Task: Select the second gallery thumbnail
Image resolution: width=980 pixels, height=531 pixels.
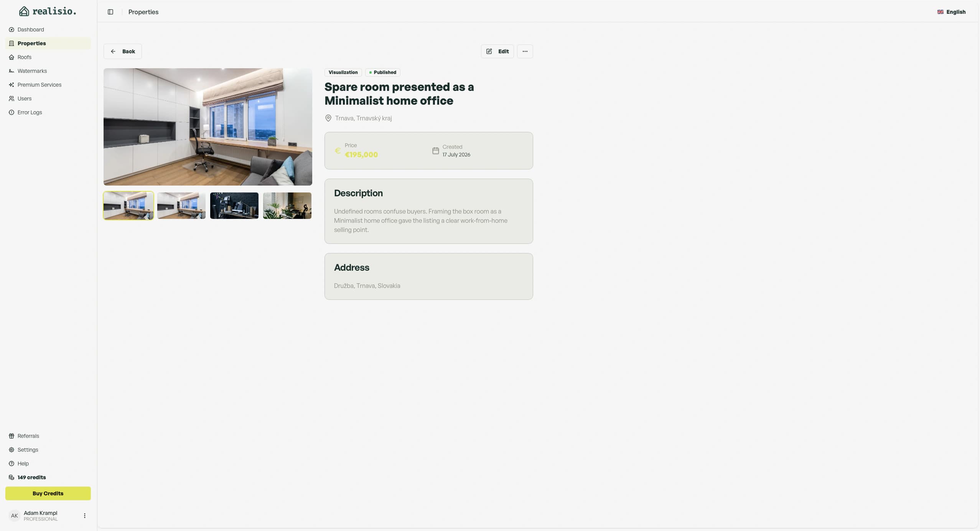Action: 181,205
